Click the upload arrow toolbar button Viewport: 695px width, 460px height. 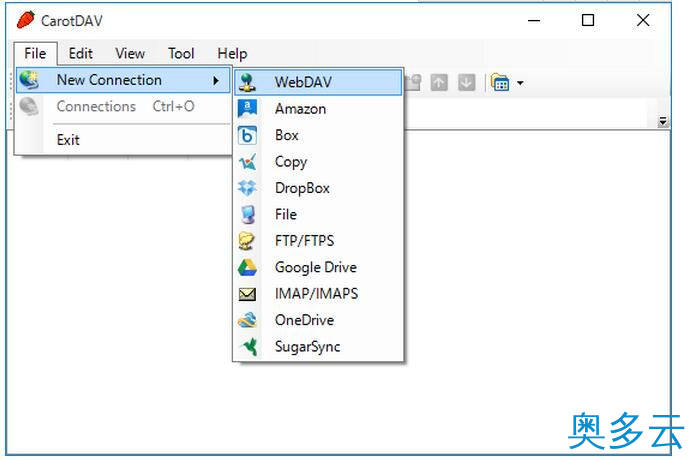[x=439, y=82]
